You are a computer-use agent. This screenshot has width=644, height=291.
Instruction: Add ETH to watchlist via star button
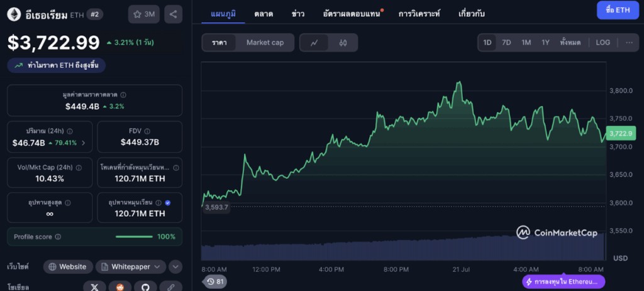tap(144, 14)
